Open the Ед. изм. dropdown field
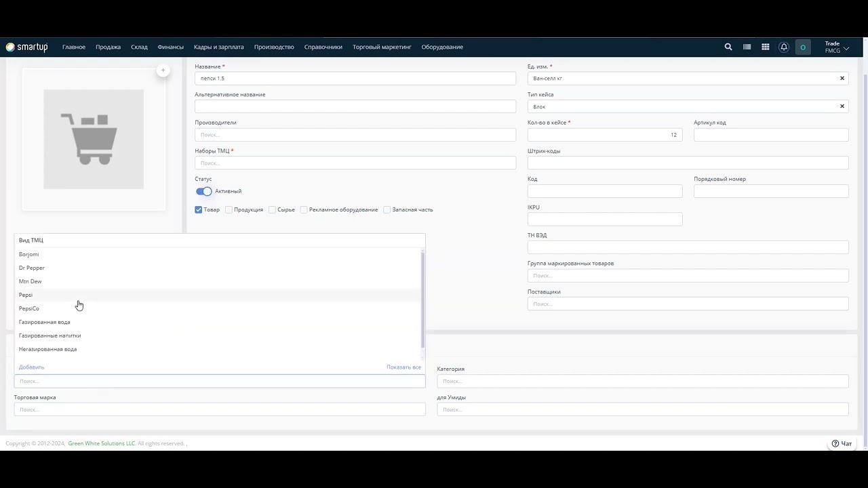 [688, 78]
